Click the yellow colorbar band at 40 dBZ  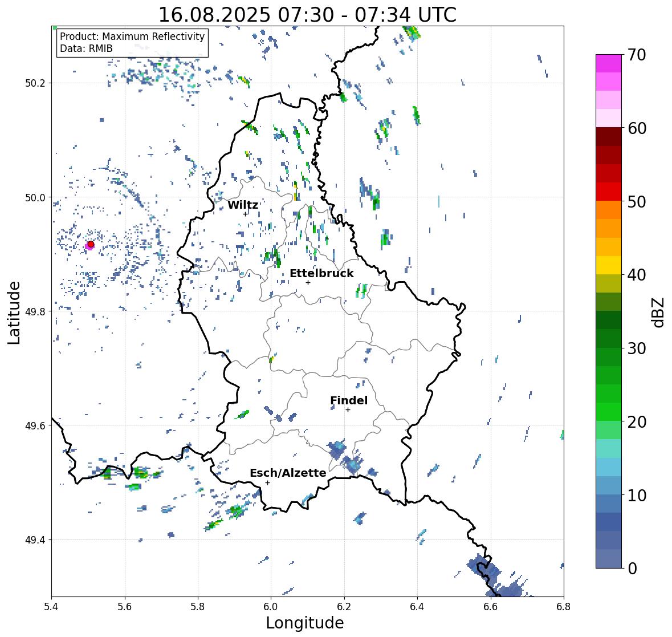pos(609,265)
